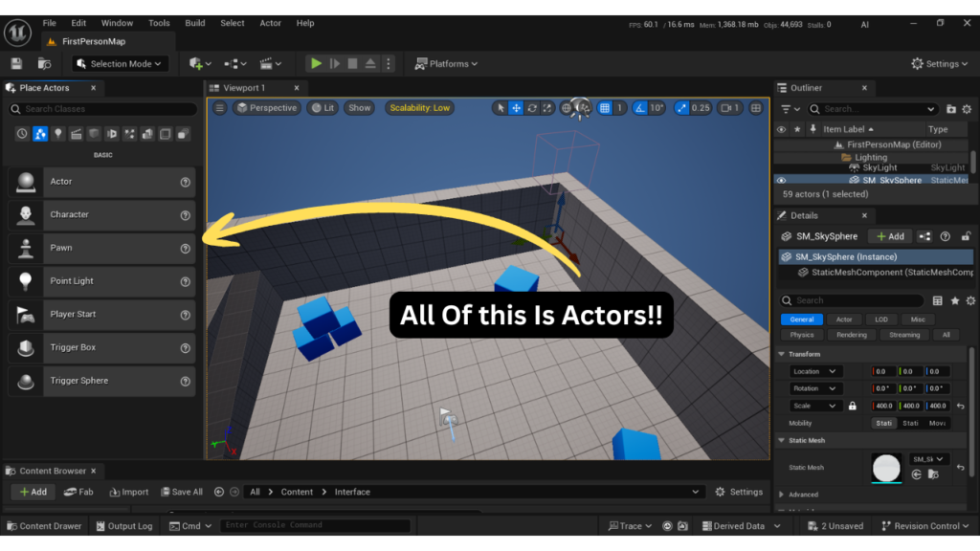
Task: Toggle scale snapping in viewport
Action: click(681, 108)
